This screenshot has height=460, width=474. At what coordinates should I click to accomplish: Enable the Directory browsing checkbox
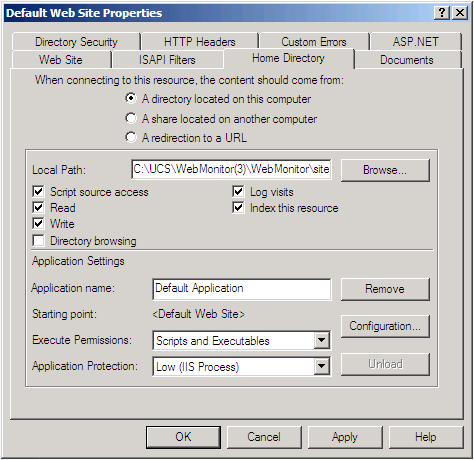tap(38, 240)
